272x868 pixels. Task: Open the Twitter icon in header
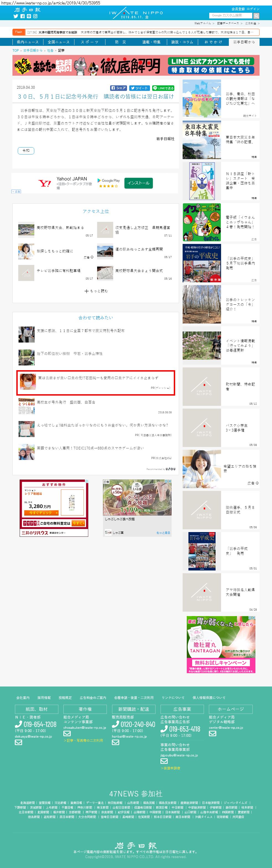click(x=15, y=16)
